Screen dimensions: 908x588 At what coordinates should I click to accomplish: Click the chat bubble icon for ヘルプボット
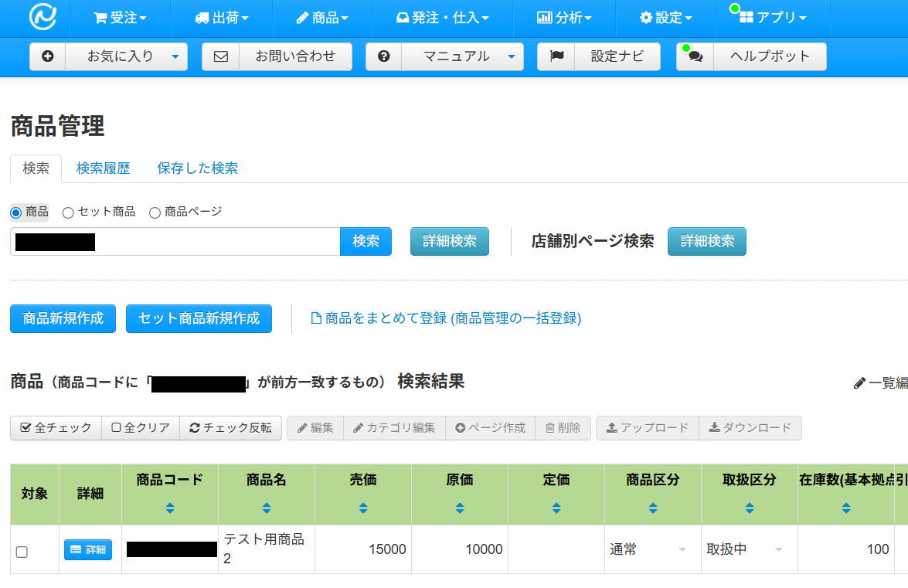coord(695,56)
